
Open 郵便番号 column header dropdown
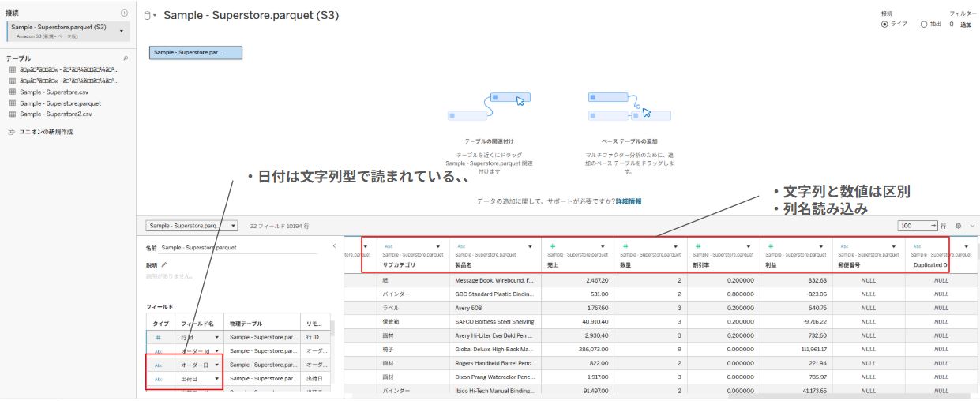click(x=893, y=246)
